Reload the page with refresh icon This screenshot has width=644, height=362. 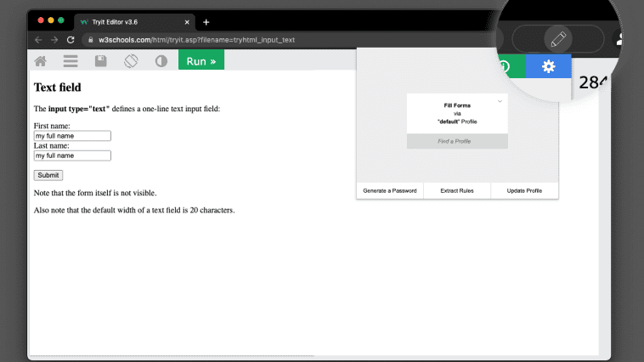tap(71, 40)
